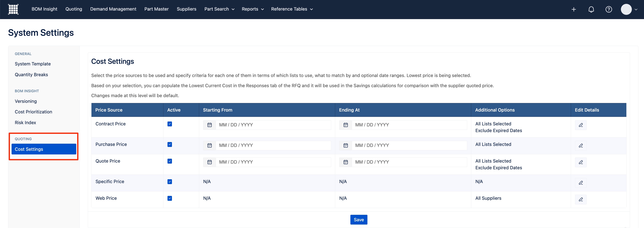Click the All Suppliers option text

pos(488,198)
